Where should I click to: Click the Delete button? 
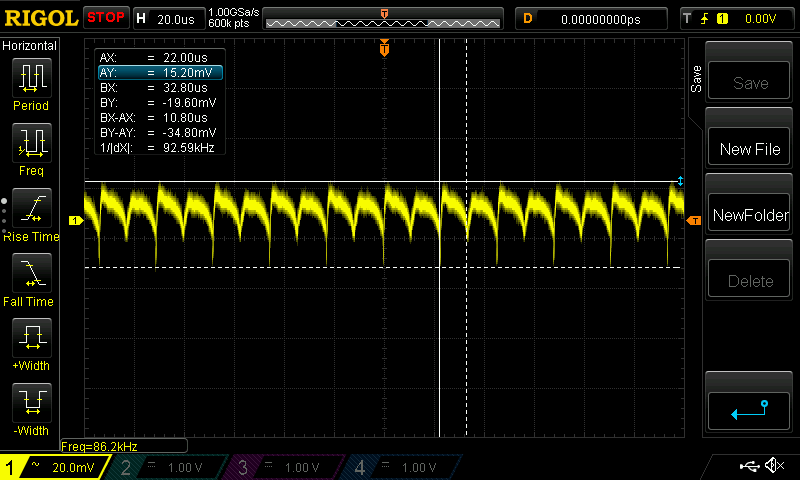tap(749, 279)
